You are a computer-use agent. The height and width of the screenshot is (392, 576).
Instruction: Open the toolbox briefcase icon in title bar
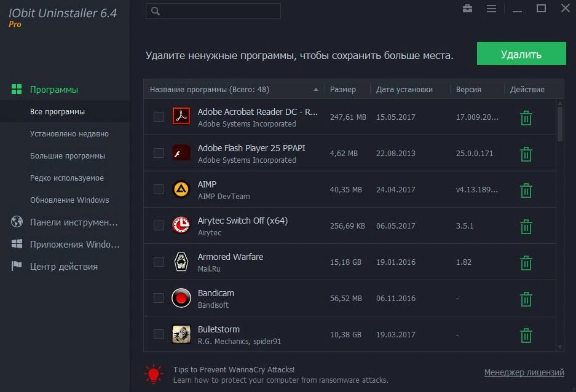tap(467, 9)
